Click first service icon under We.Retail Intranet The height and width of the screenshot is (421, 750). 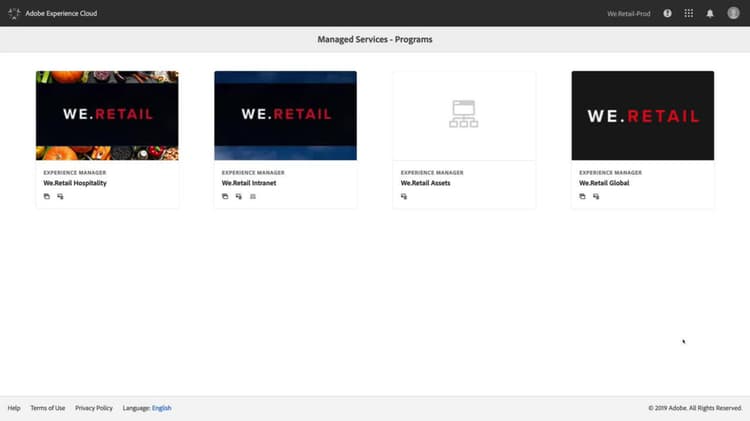point(225,196)
